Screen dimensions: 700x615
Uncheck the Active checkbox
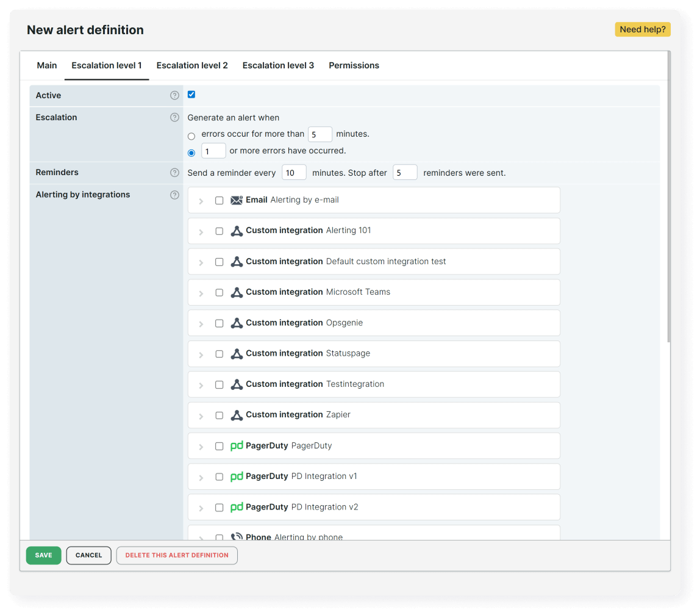(x=191, y=94)
